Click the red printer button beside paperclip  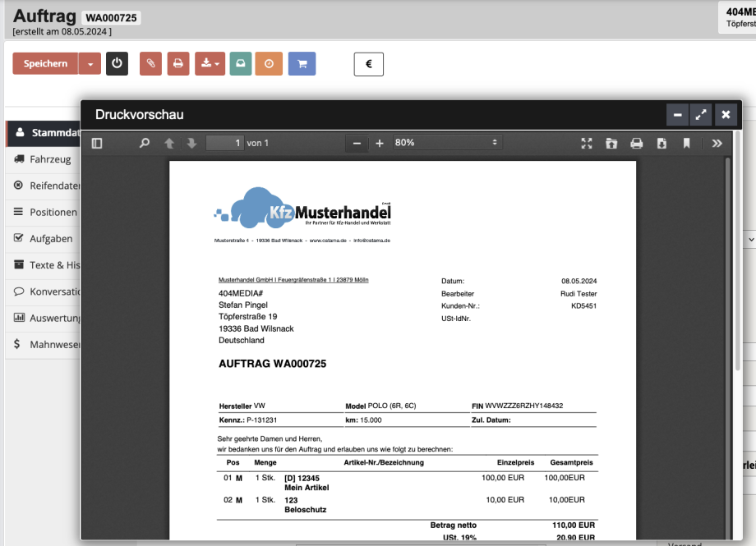(177, 64)
